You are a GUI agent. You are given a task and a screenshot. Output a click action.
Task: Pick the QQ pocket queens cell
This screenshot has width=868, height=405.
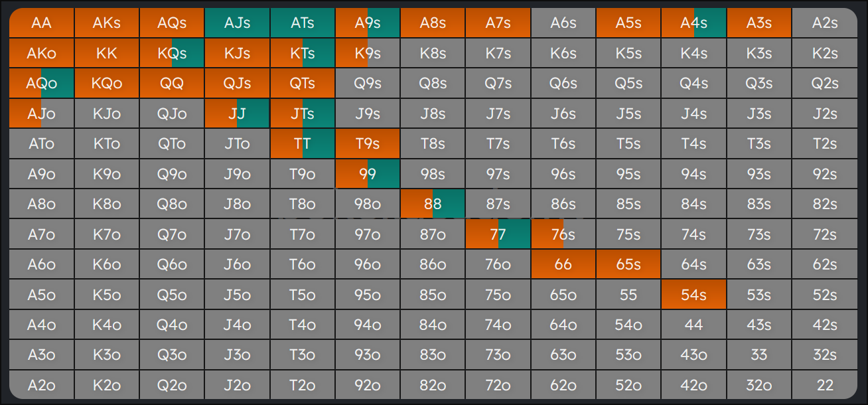click(172, 84)
